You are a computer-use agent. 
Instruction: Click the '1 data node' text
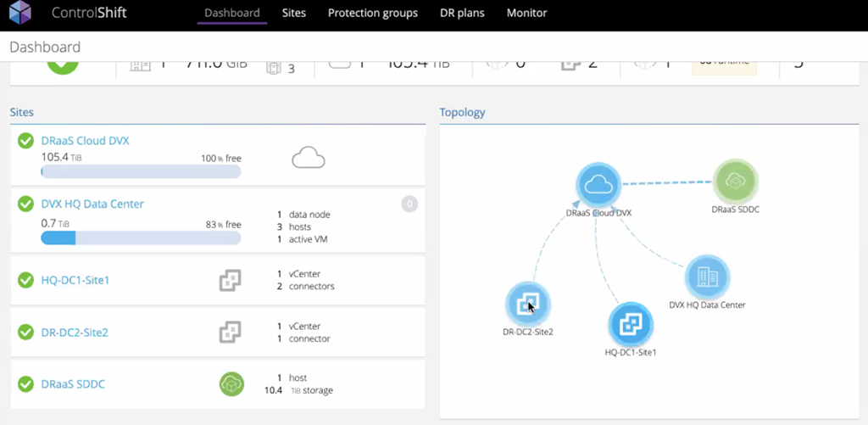(303, 215)
